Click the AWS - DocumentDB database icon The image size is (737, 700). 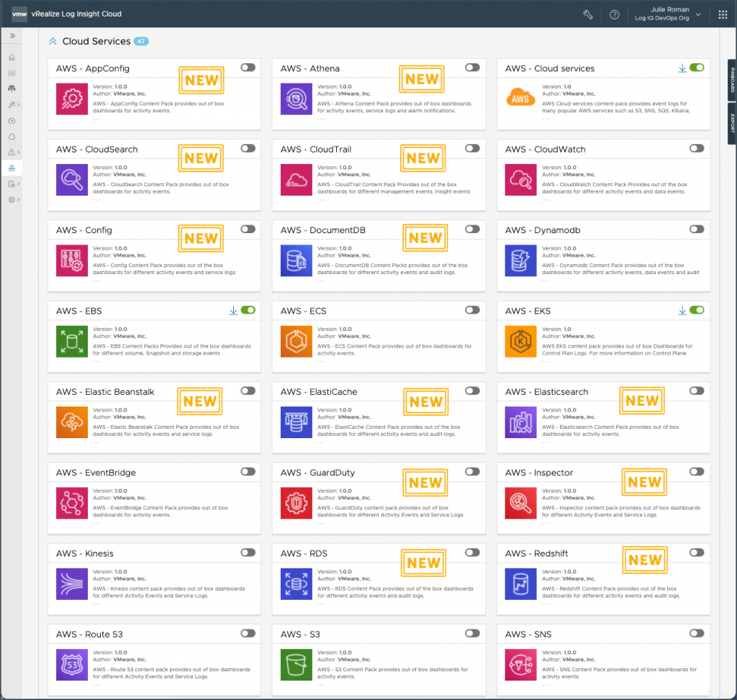point(296,260)
